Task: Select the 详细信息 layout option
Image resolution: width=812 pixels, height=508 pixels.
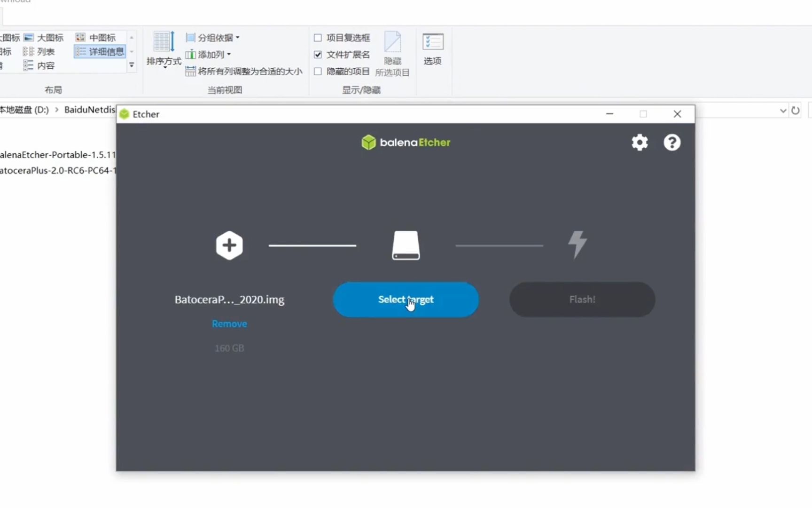Action: coord(100,52)
